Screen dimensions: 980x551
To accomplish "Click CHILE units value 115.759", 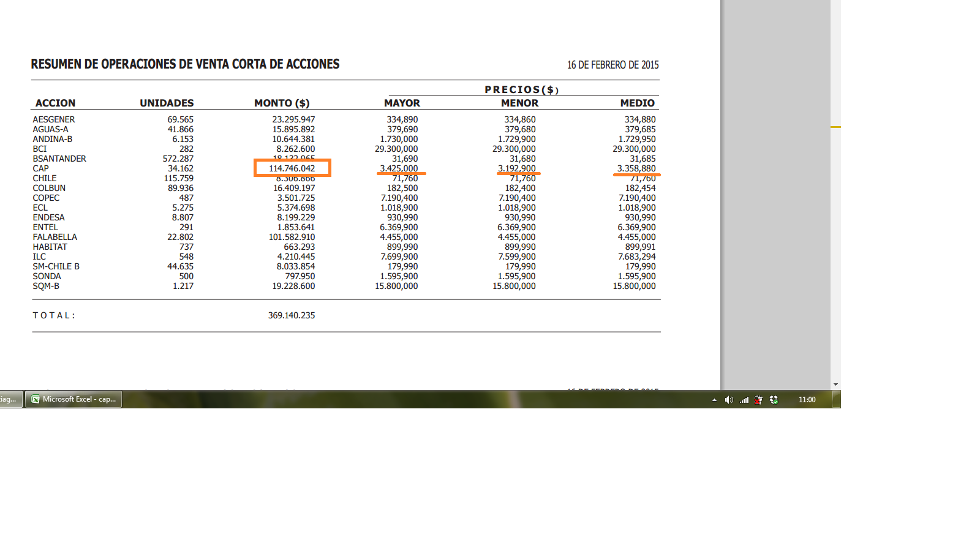I will point(178,178).
